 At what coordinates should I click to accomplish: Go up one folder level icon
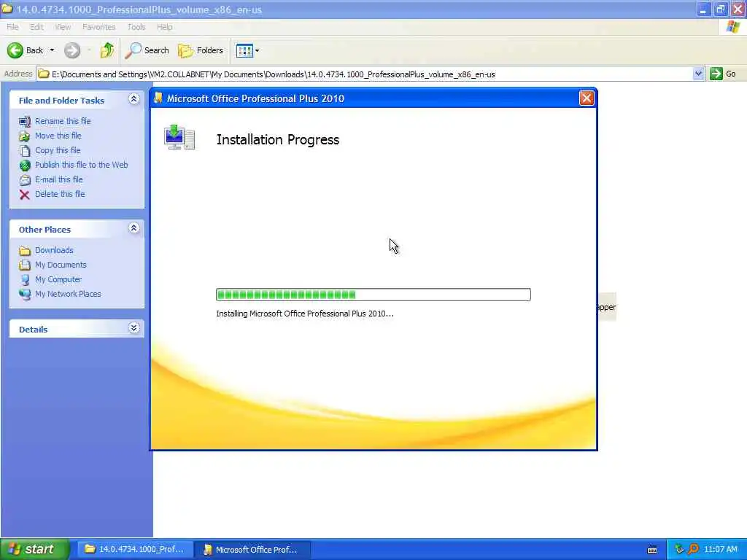pyautogui.click(x=107, y=50)
